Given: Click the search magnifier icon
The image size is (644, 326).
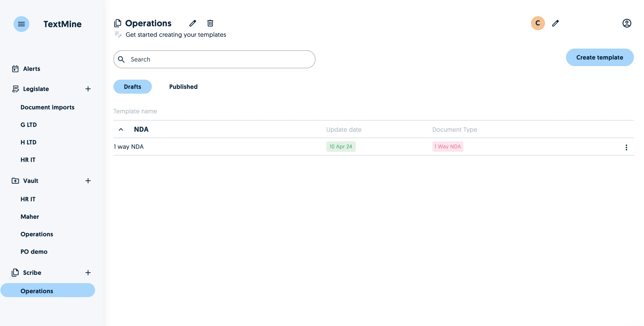Looking at the screenshot, I should point(121,60).
